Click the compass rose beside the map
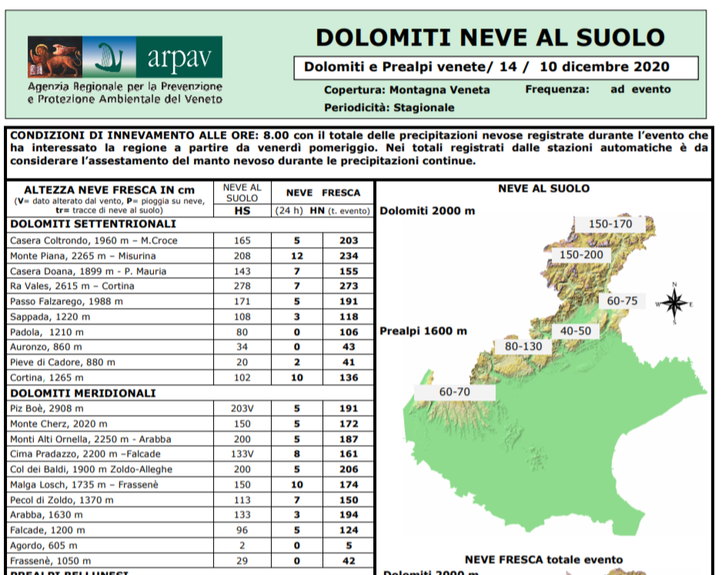Image resolution: width=728 pixels, height=575 pixels. click(x=675, y=303)
